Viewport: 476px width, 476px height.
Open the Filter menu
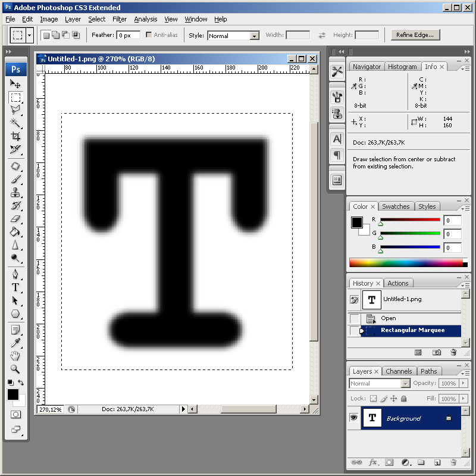[120, 19]
